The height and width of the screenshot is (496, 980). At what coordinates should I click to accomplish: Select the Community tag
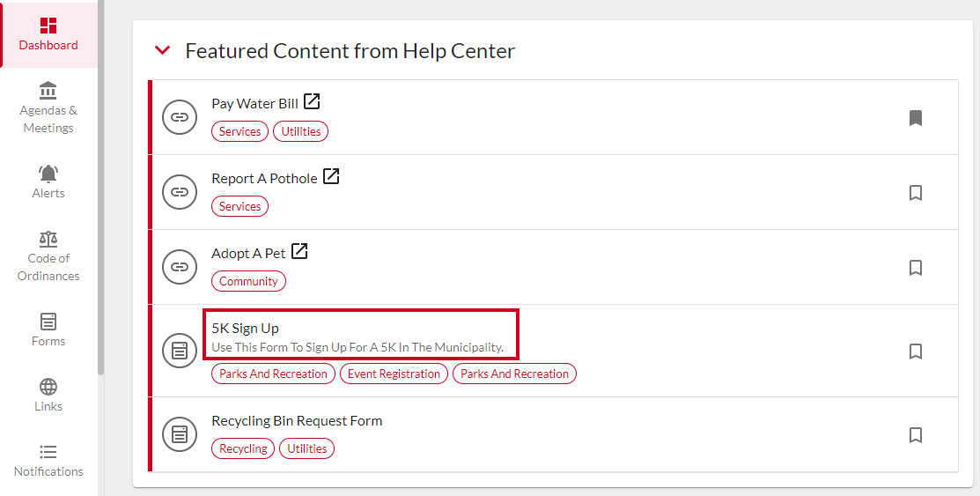[x=249, y=281]
